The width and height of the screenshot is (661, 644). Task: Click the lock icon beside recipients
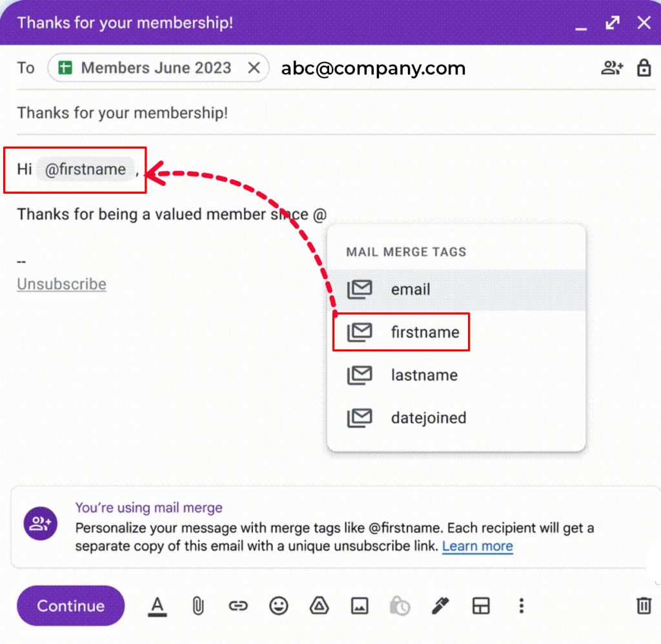coord(644,68)
